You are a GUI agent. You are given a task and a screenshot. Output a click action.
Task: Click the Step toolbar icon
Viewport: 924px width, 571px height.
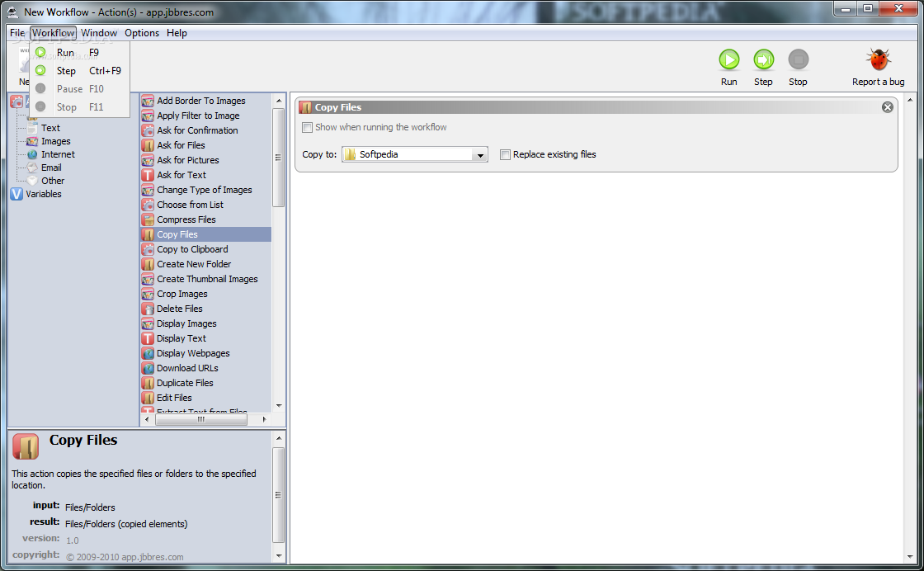coord(764,59)
